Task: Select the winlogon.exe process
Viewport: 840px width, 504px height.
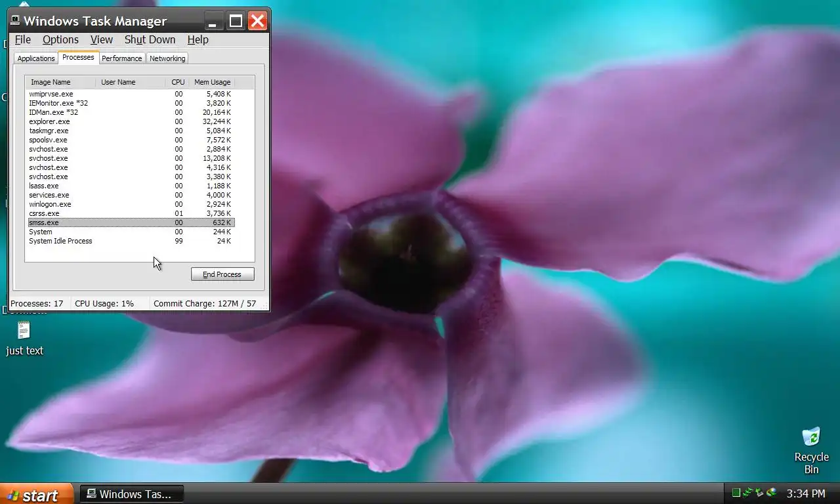Action: [131, 204]
